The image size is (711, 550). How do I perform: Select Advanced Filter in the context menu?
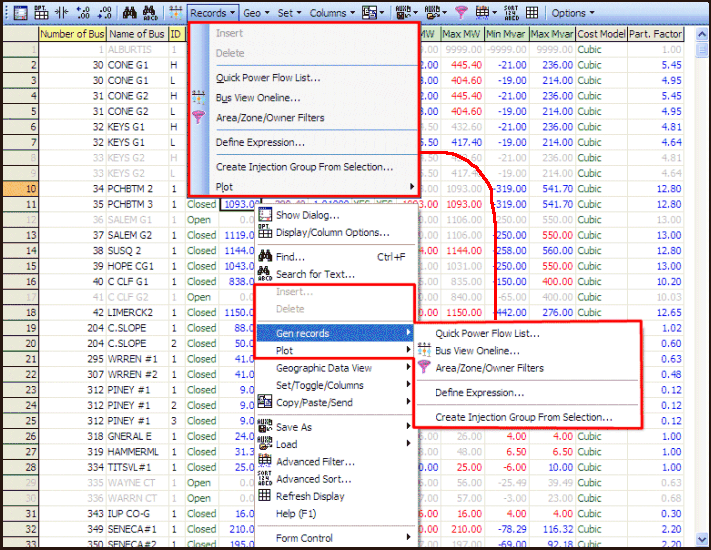click(315, 462)
